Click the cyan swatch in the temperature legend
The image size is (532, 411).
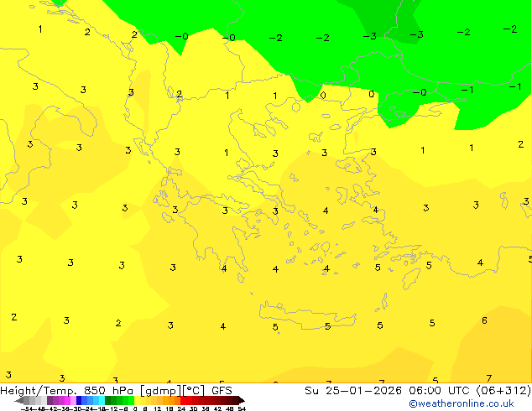[102, 400]
